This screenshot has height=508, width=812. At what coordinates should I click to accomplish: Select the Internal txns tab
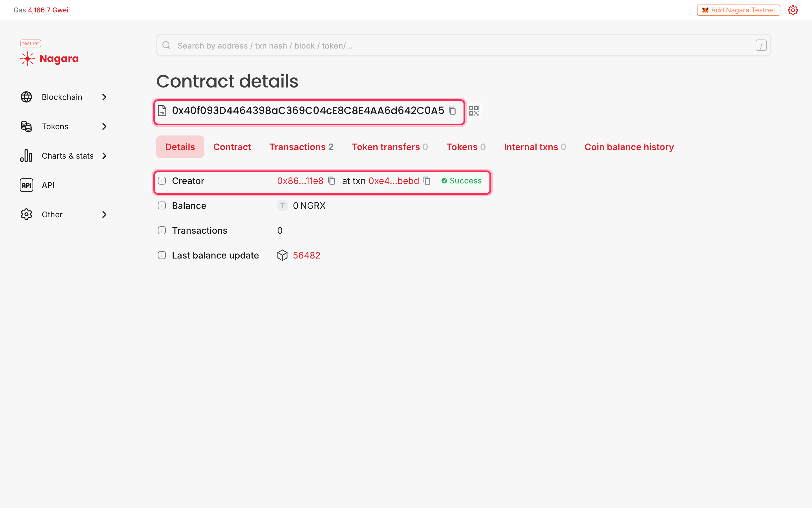tap(535, 147)
